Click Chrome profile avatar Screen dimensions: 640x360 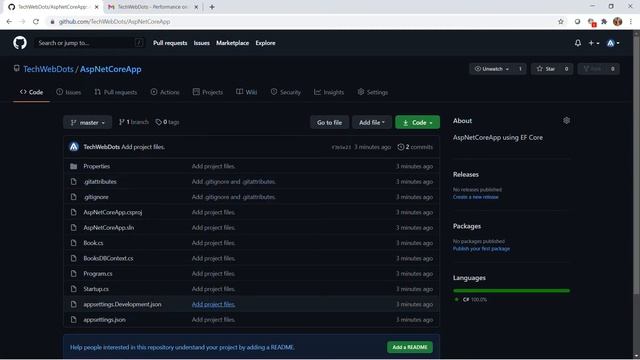pos(618,22)
